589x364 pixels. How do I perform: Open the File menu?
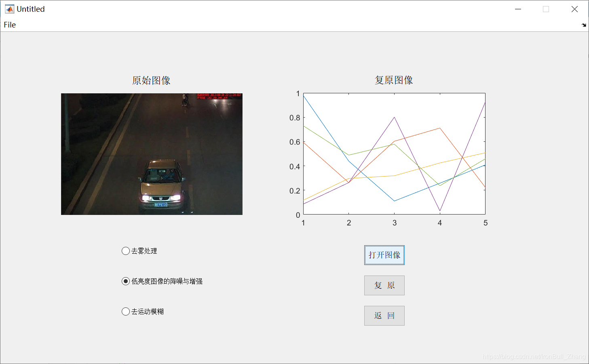click(10, 25)
